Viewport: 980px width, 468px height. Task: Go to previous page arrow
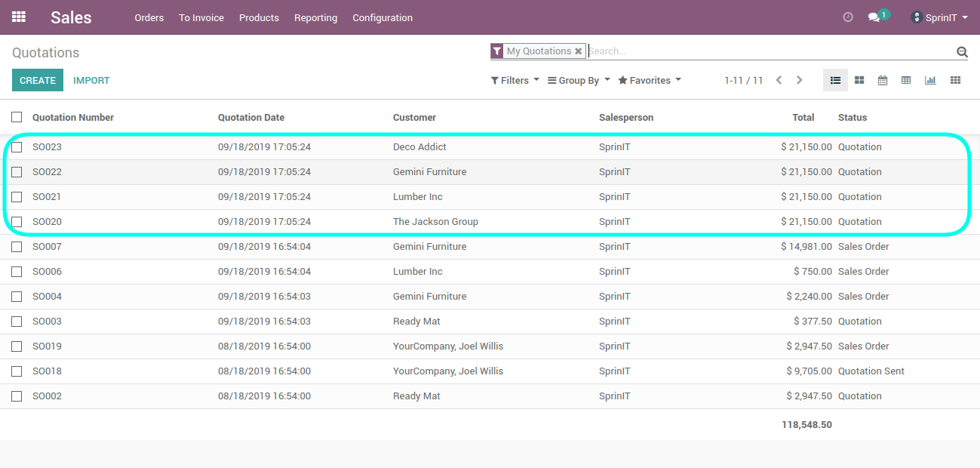[779, 80]
